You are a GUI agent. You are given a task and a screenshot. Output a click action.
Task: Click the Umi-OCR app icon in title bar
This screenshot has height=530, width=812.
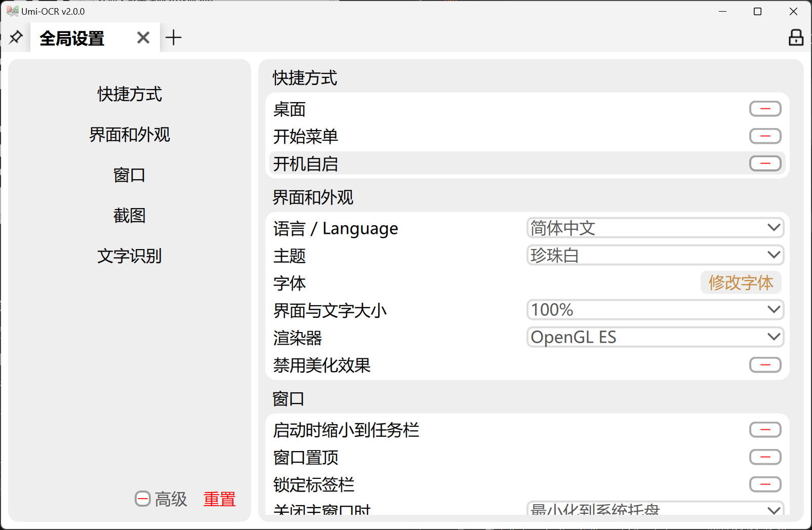tap(12, 11)
